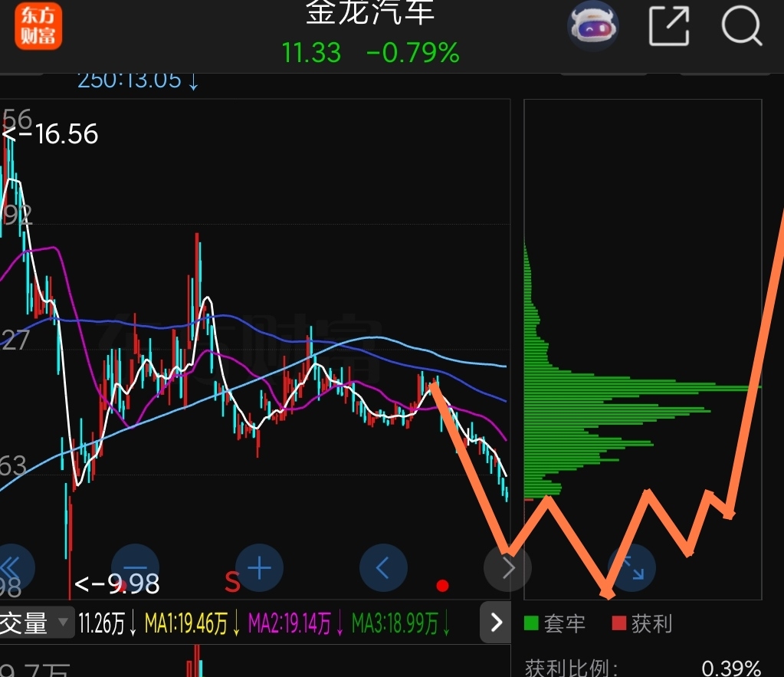Tap the green 套牢 legend swatch

pos(531,623)
